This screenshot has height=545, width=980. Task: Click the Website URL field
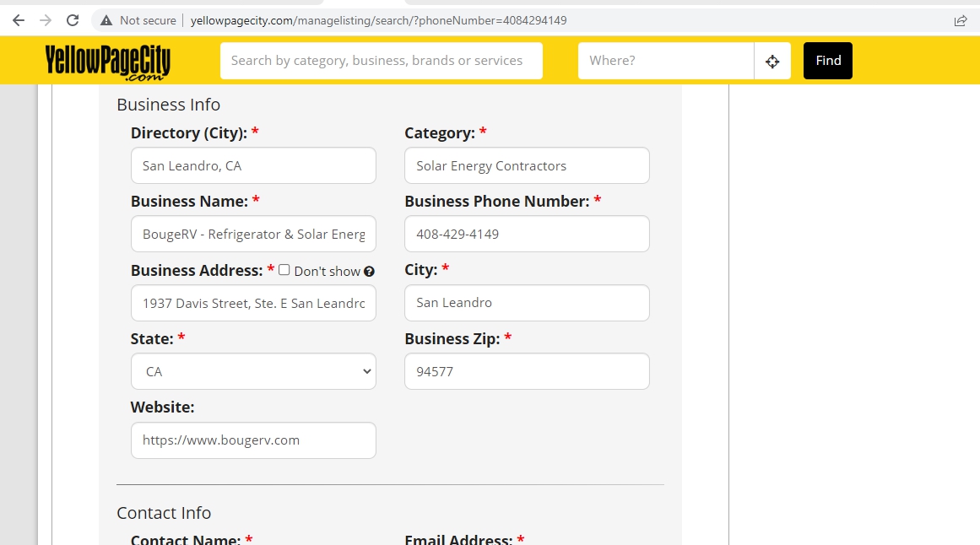pos(253,440)
